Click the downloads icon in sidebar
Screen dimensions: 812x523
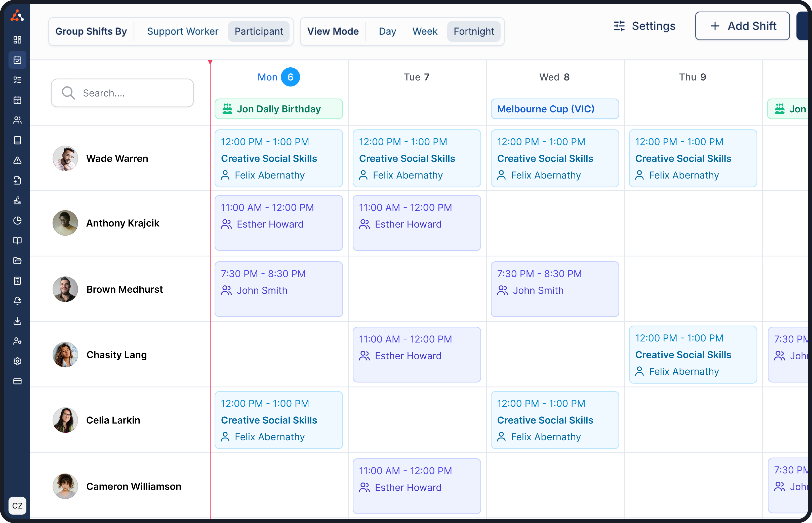[x=17, y=321]
